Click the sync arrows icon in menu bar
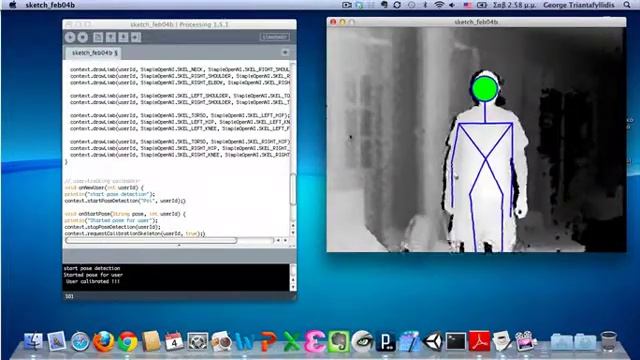The height and width of the screenshot is (360, 640). click(x=397, y=5)
